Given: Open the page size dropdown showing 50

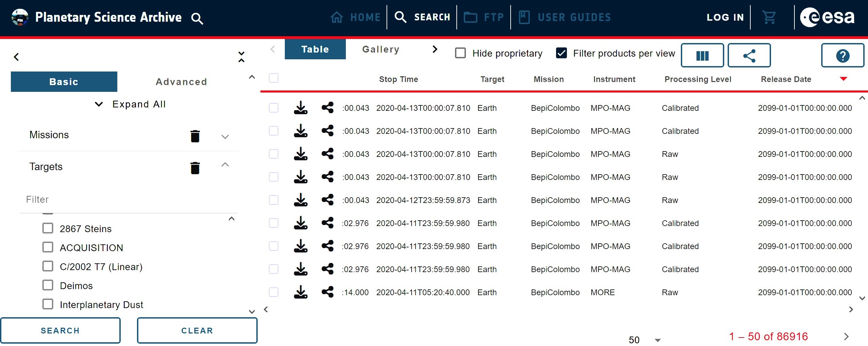Looking at the screenshot, I should pyautogui.click(x=644, y=340).
